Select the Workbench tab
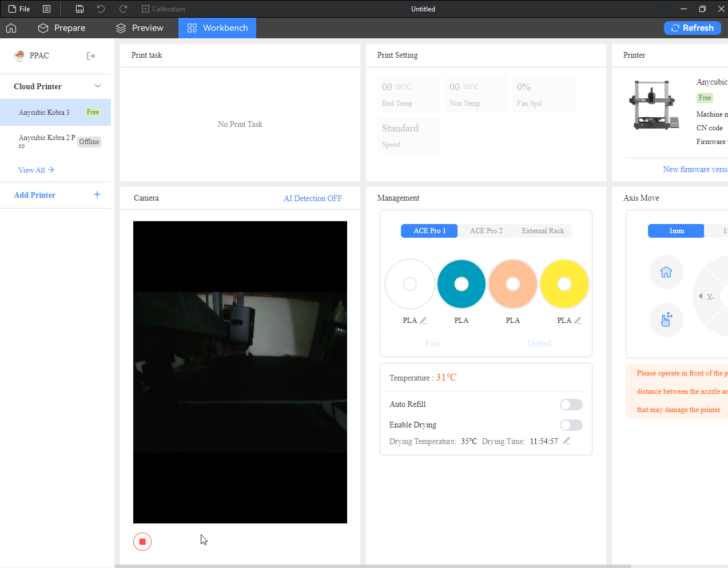728x568 pixels. [217, 28]
